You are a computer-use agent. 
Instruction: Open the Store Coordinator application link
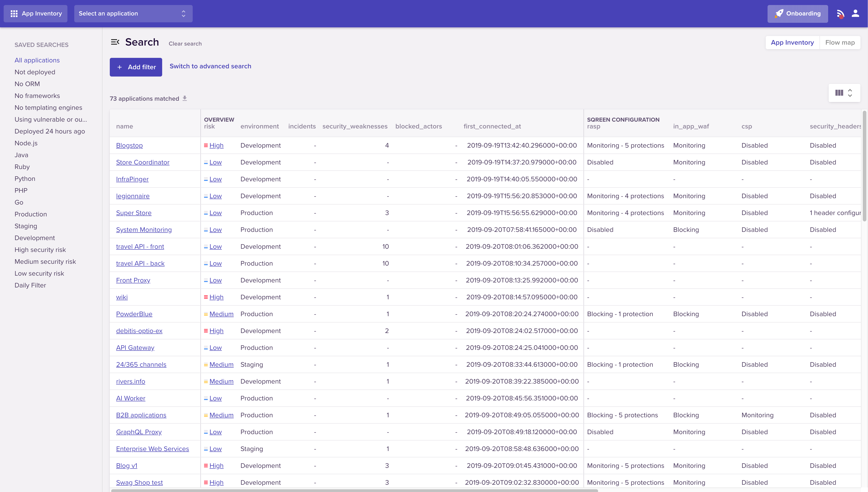click(x=143, y=162)
